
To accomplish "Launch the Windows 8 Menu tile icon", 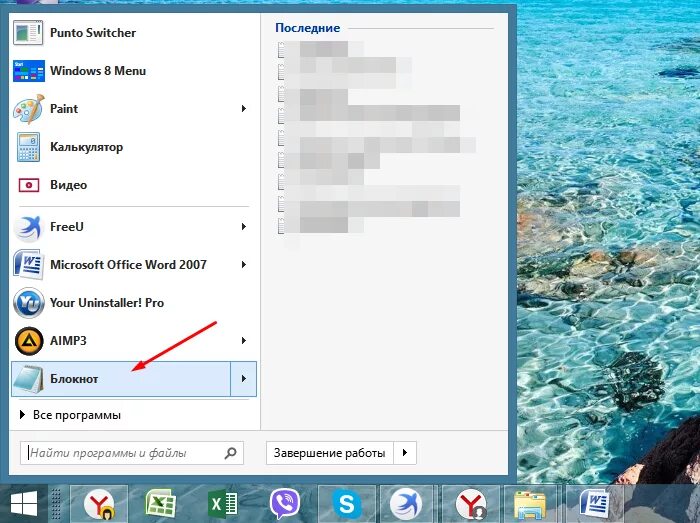I will click(29, 71).
